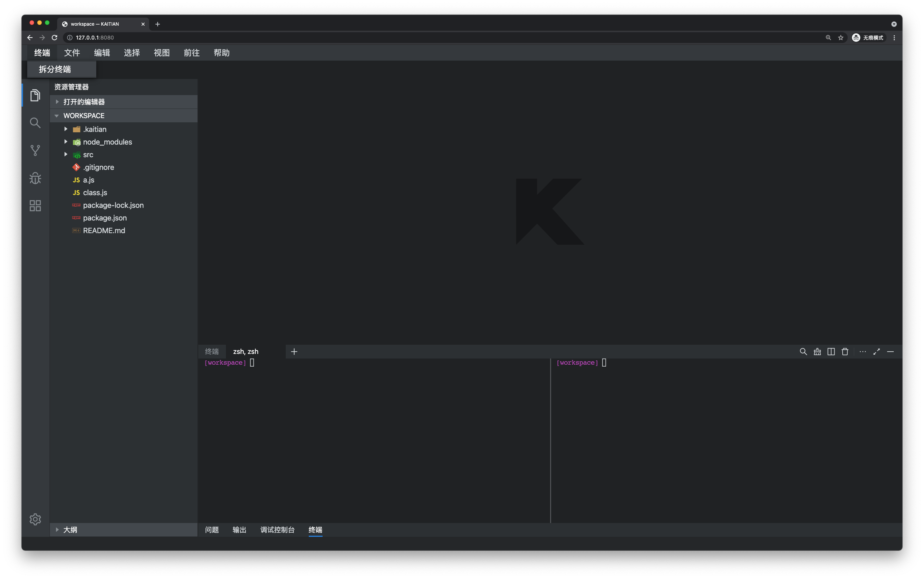This screenshot has width=924, height=579.
Task: Expand the 大纲 outline section
Action: 124,530
